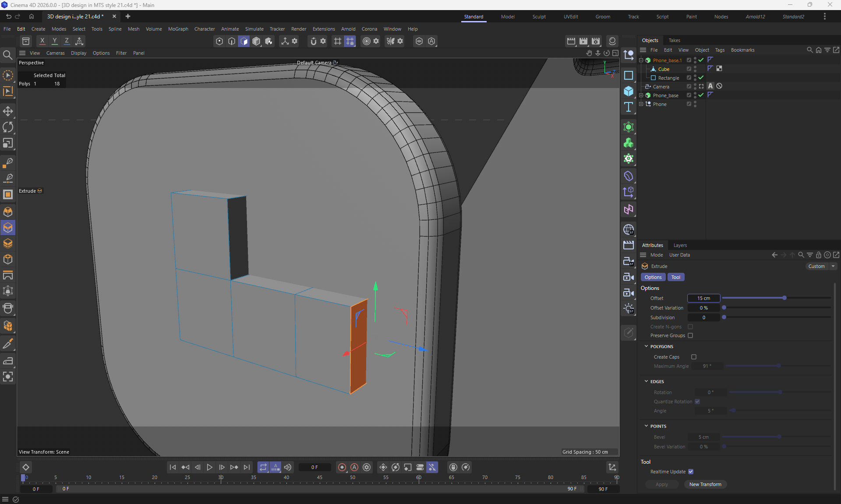The width and height of the screenshot is (841, 504).
Task: Select the Rotate tool
Action: point(8,127)
